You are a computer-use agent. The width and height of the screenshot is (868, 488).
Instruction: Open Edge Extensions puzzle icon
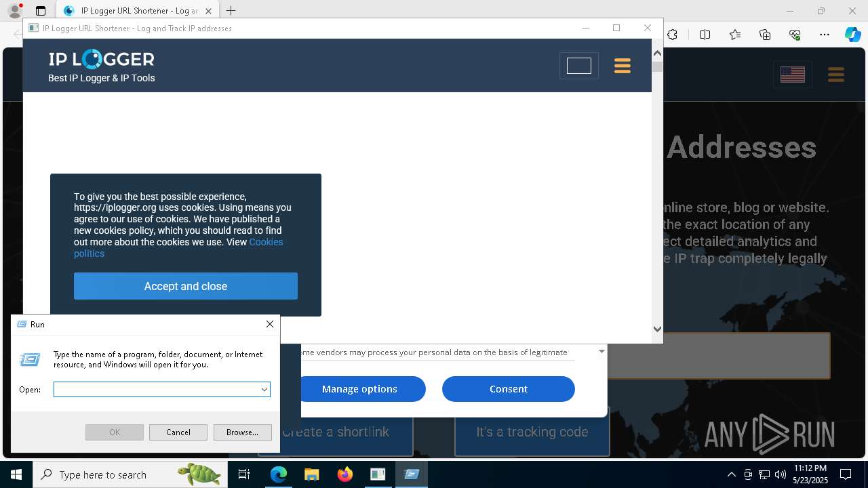click(672, 35)
